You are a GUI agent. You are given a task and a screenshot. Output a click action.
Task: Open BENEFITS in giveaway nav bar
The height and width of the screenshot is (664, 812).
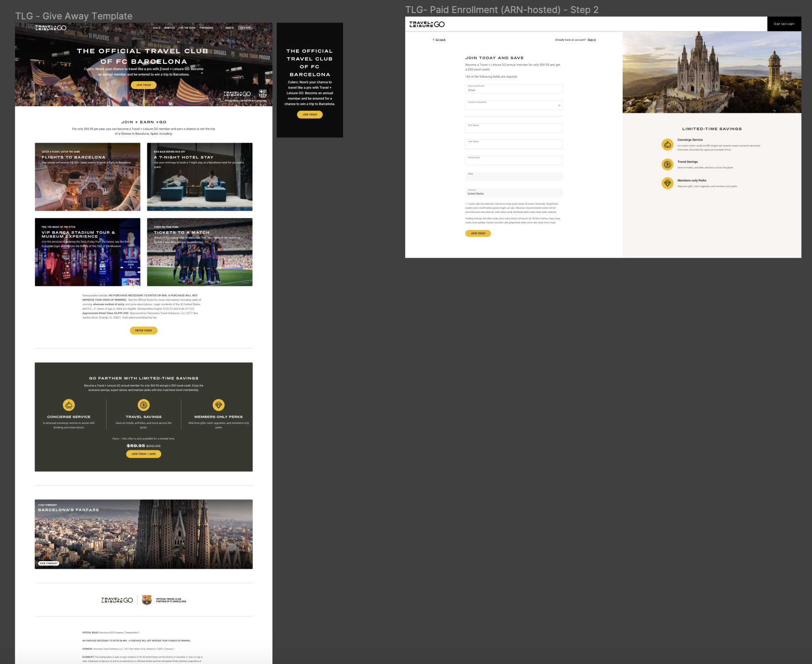pyautogui.click(x=170, y=28)
